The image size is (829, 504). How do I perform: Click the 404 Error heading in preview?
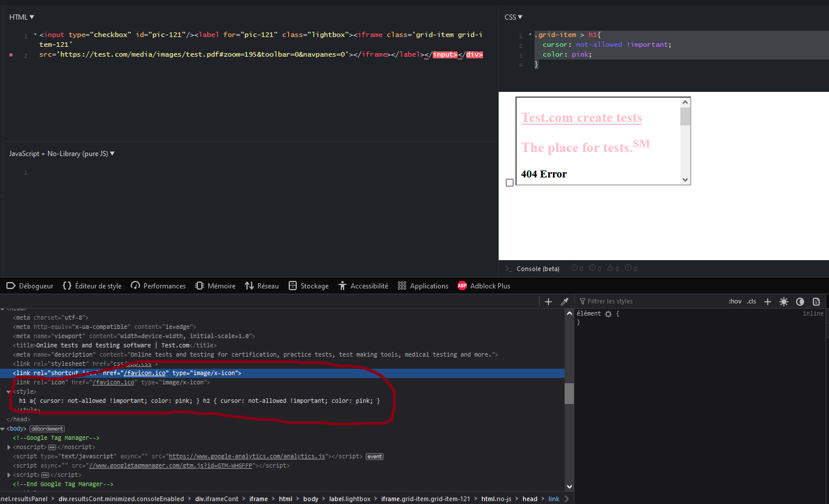[544, 174]
